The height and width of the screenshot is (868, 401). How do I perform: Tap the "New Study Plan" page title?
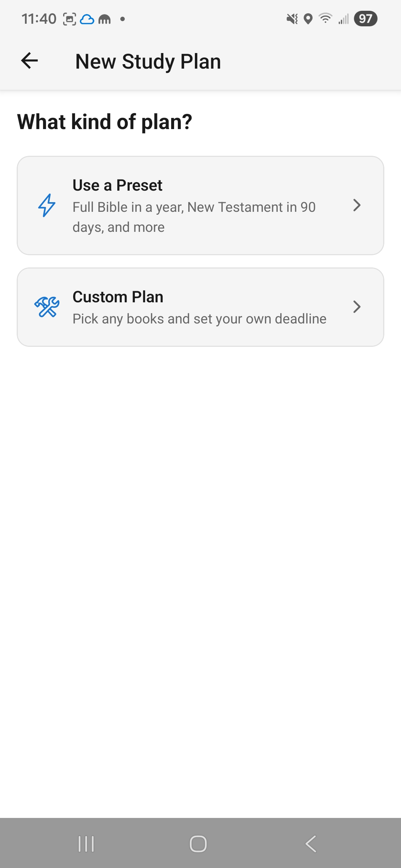pos(148,61)
